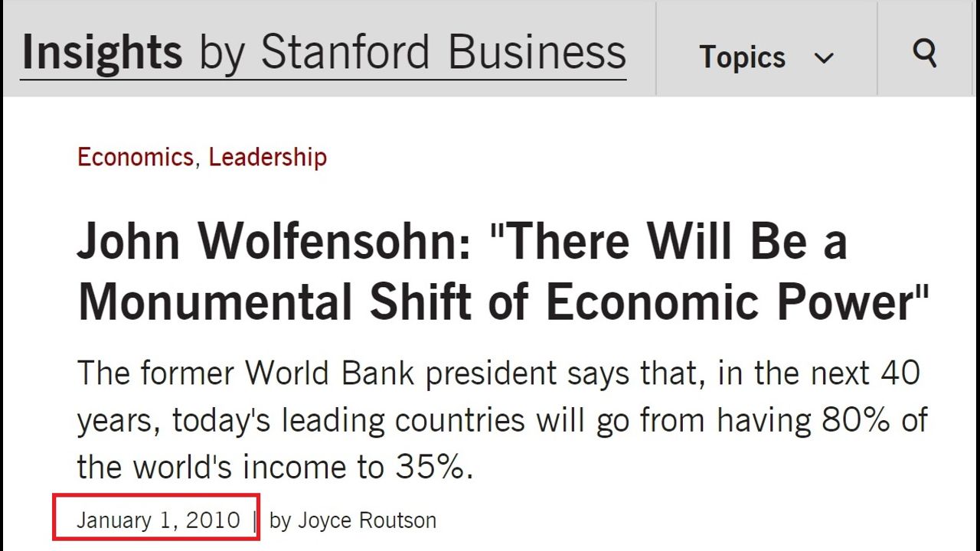Screen dimensions: 980x551
Task: Click the Stanford Business header text
Action: (x=443, y=52)
